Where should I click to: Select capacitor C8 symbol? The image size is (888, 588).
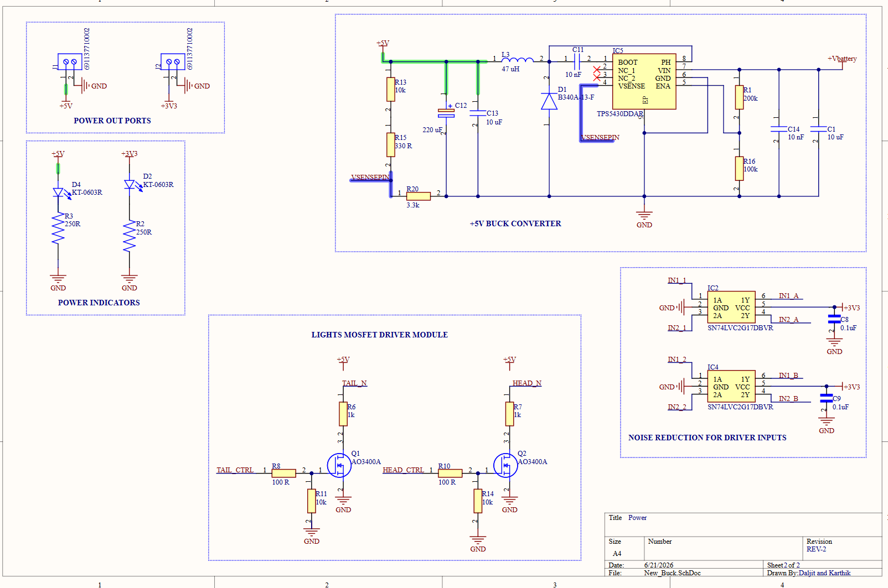point(834,319)
